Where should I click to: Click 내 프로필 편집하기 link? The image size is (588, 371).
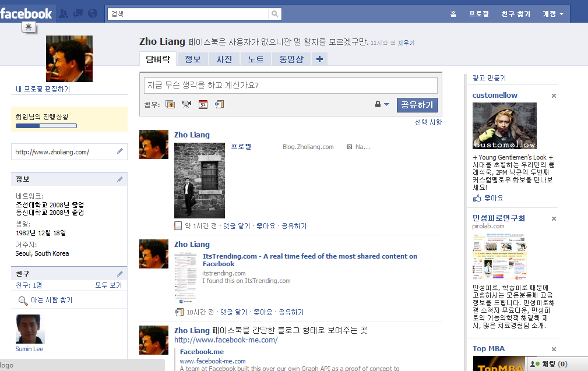(43, 89)
